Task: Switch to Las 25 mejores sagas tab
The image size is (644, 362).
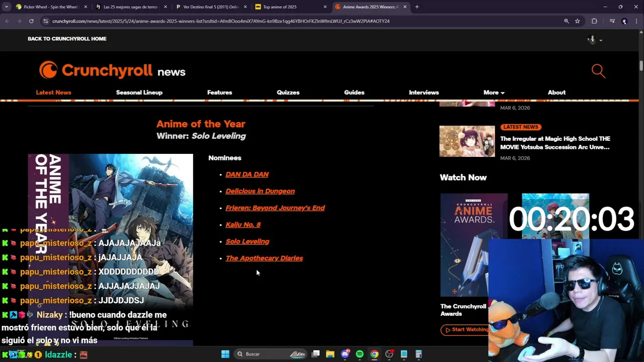Action: pyautogui.click(x=130, y=7)
